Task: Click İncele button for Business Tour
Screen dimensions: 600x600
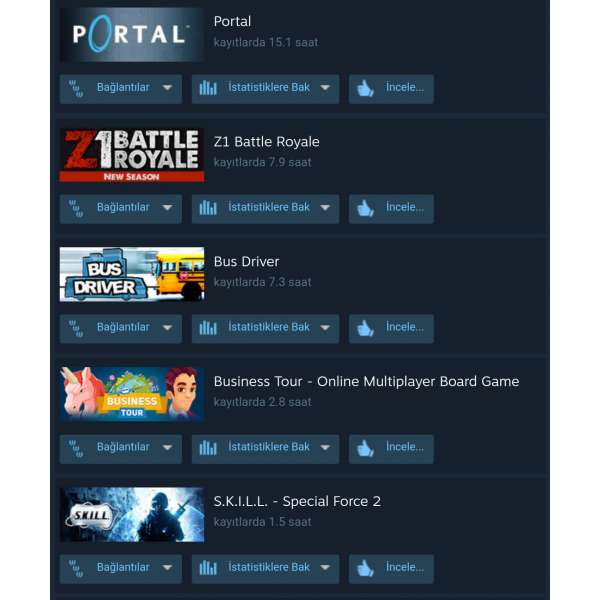Action: click(x=391, y=449)
